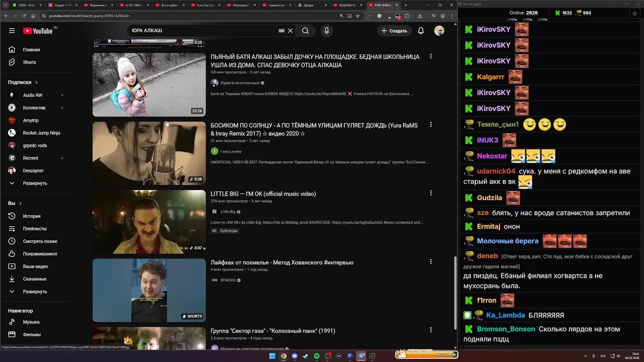Switch to the ВЕДЬМЫ browser tab

(348, 5)
